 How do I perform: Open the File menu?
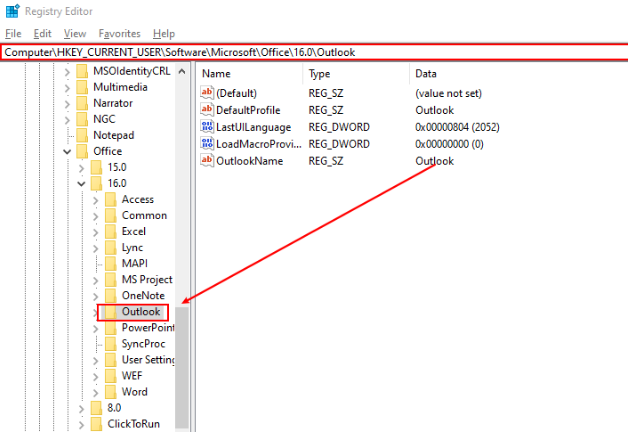[x=13, y=34]
